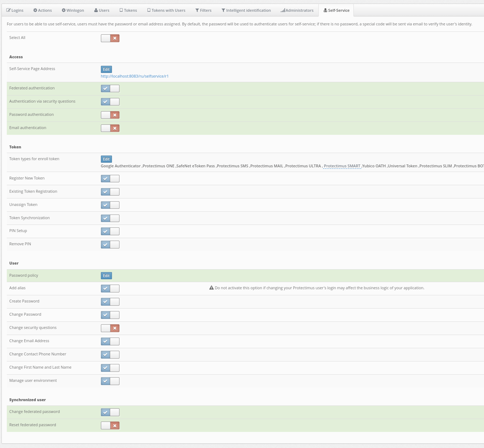
Task: Go to the Users tab
Action: [102, 10]
